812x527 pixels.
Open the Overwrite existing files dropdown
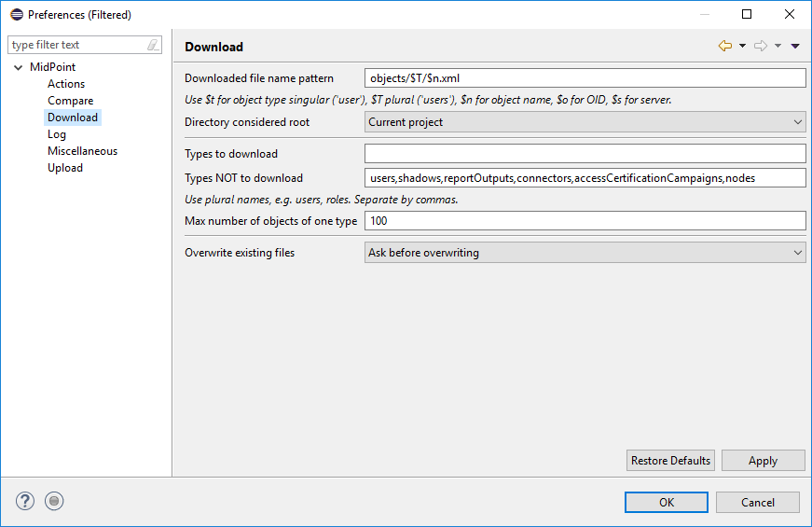coord(585,253)
